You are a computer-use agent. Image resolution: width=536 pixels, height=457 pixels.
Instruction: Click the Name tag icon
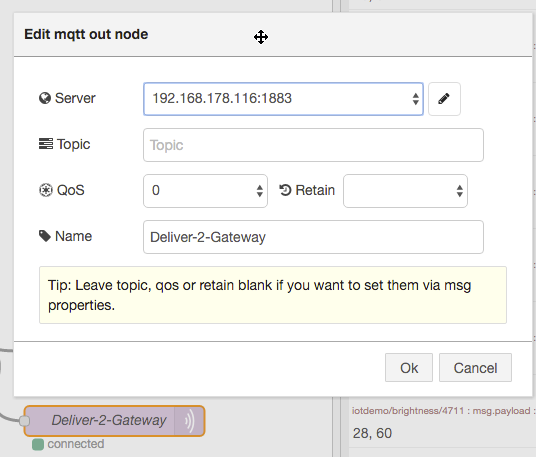(x=45, y=236)
